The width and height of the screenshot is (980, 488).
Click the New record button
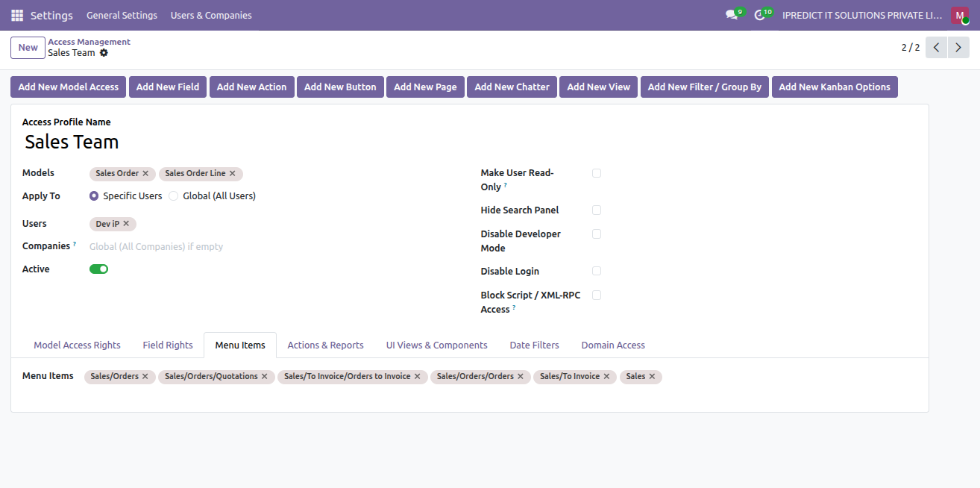click(x=28, y=48)
